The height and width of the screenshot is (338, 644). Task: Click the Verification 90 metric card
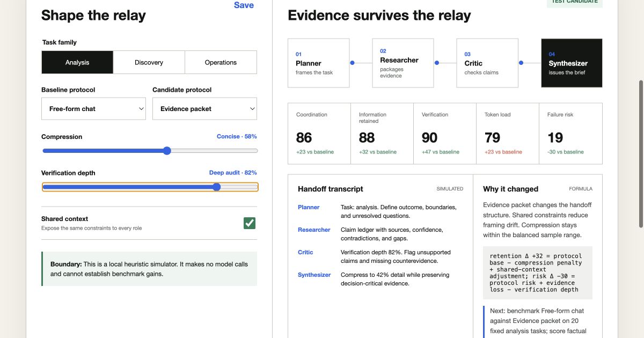(445, 134)
